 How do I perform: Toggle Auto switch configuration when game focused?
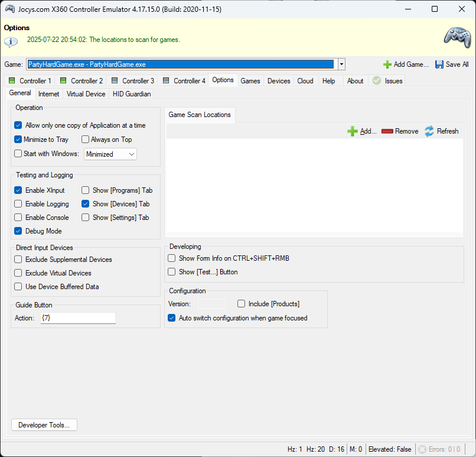[171, 318]
